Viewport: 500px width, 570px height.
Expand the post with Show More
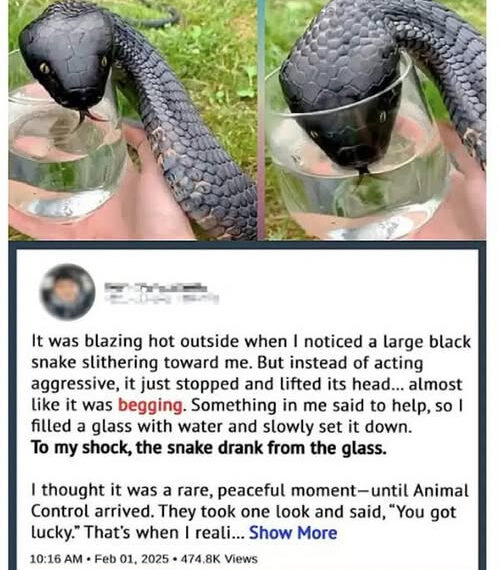pos(293,533)
